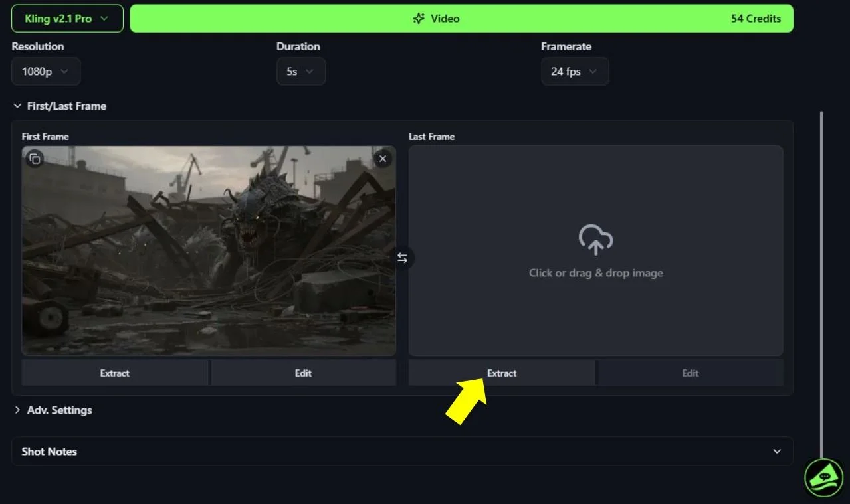Image resolution: width=850 pixels, height=504 pixels.
Task: Extract the First Frame image
Action: pos(114,373)
